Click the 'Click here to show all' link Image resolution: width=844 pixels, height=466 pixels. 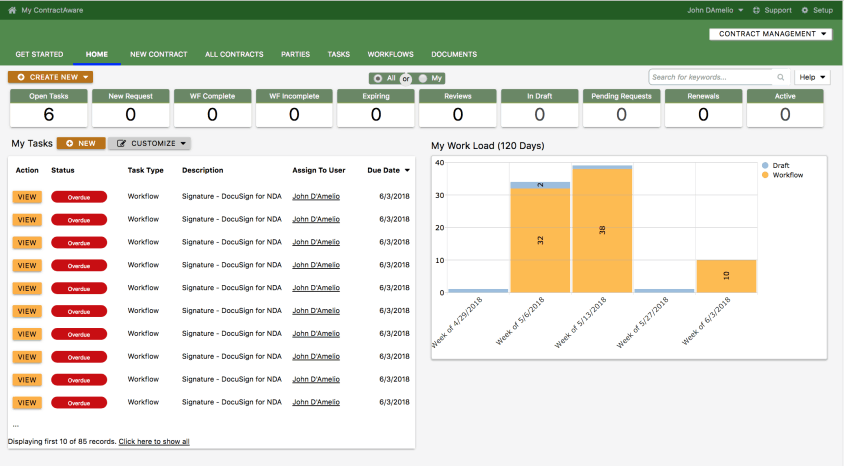click(x=154, y=442)
